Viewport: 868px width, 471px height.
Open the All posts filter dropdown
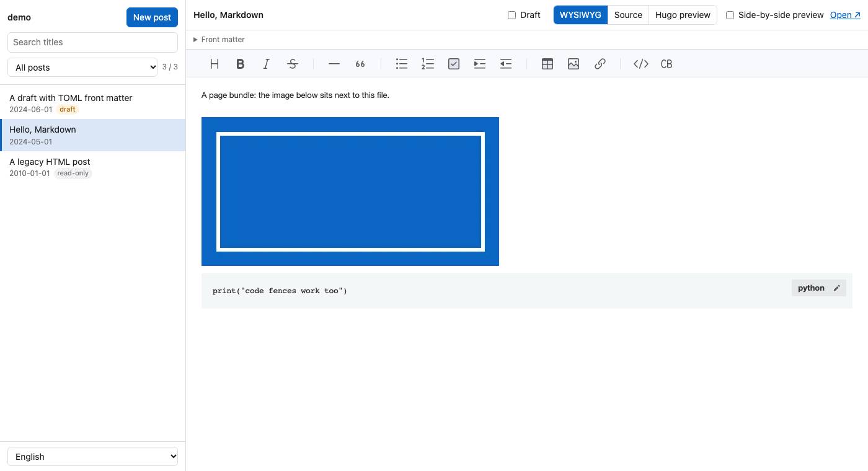82,68
